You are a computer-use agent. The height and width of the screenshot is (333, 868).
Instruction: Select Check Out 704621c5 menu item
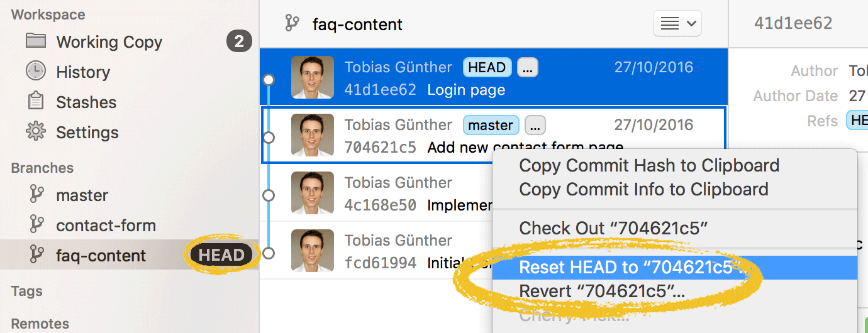[x=613, y=229]
